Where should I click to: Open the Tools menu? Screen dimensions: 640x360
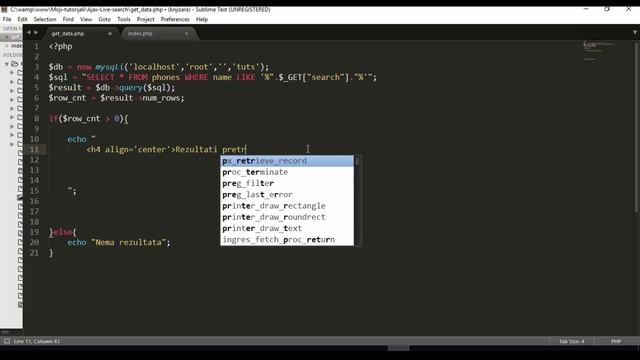click(x=124, y=19)
